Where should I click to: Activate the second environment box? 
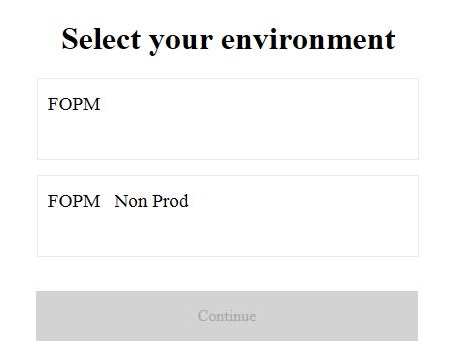click(228, 216)
